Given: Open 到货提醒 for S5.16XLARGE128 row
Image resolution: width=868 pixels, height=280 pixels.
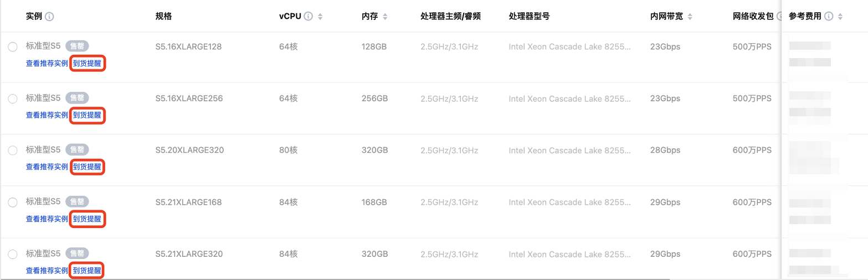Looking at the screenshot, I should click(x=88, y=64).
